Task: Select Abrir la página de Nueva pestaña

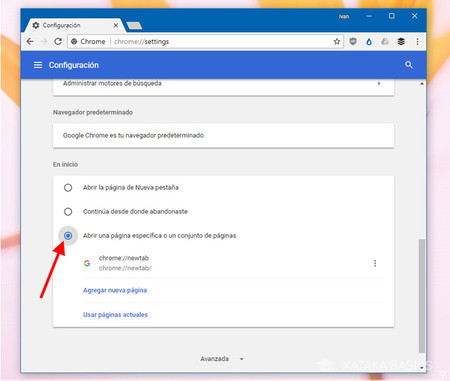Action: pos(68,188)
